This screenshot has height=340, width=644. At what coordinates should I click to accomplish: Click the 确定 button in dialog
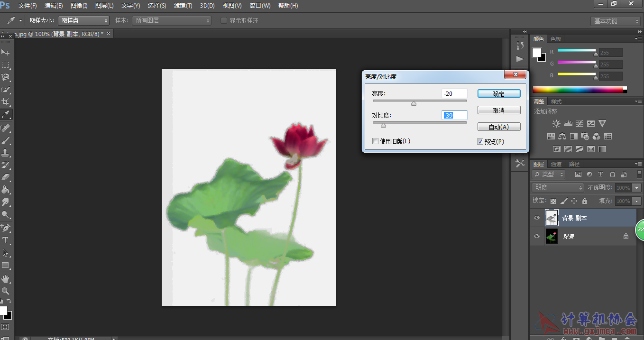click(499, 94)
